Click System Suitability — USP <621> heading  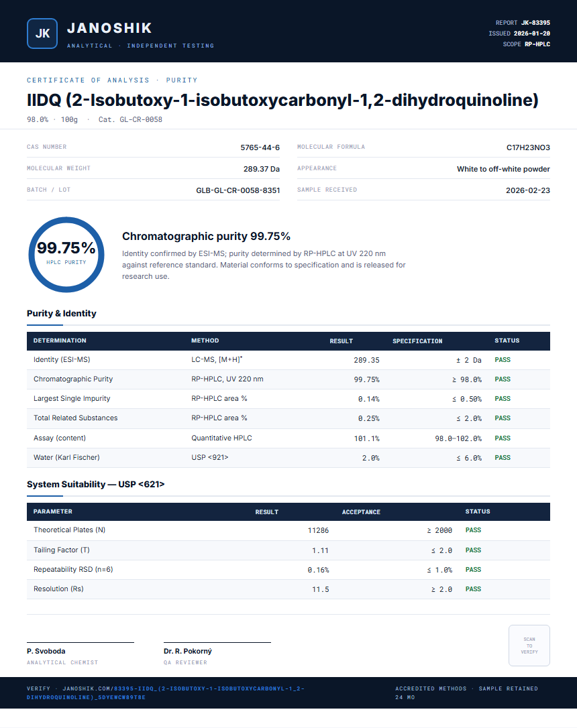pyautogui.click(x=96, y=484)
